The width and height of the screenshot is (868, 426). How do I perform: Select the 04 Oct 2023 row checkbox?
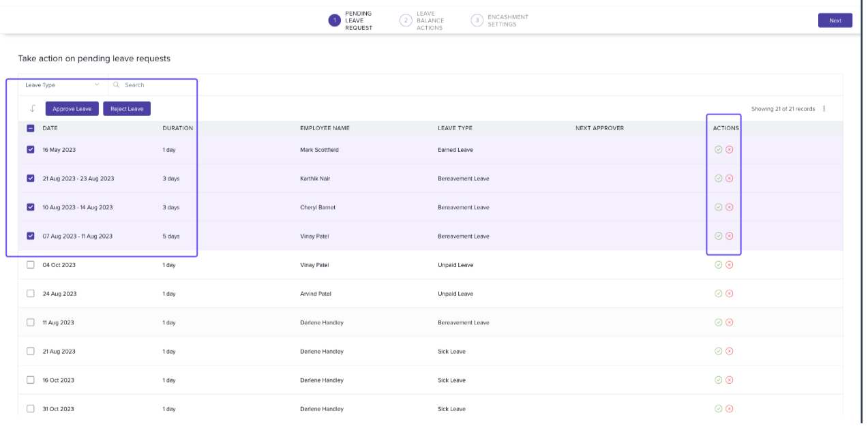31,265
